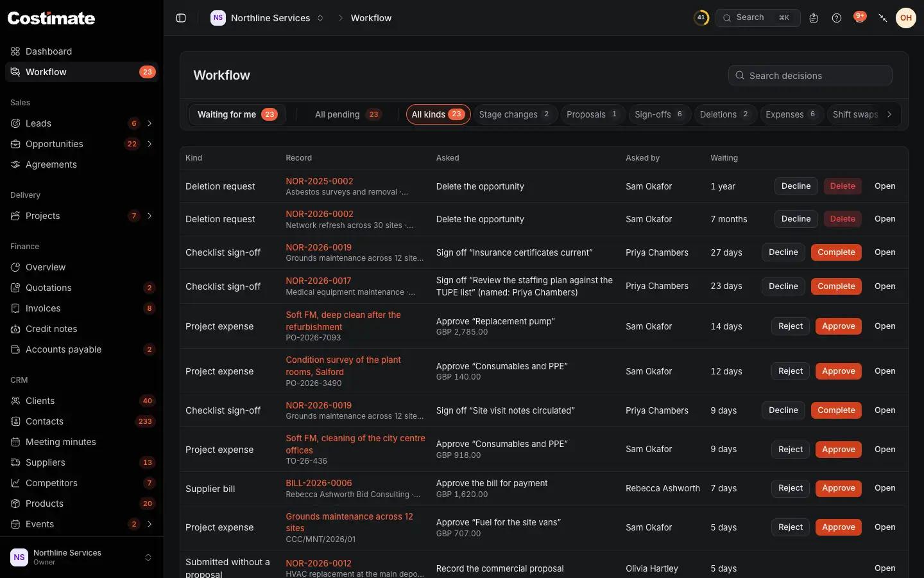
Task: Filter by Expenses
Action: 791,114
